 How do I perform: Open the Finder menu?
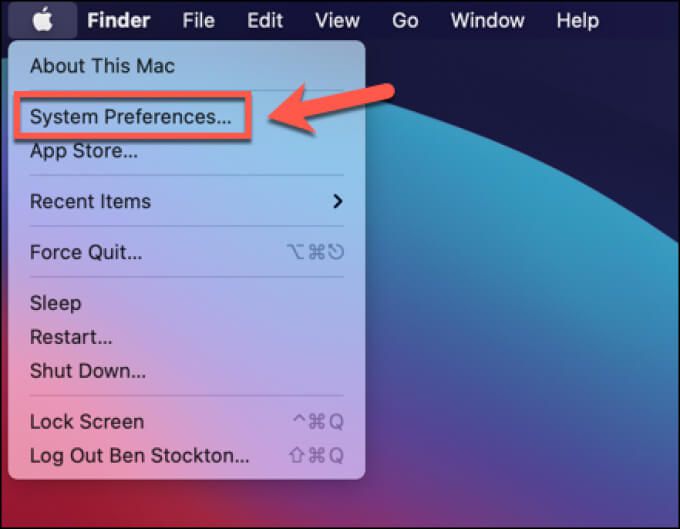pos(118,20)
